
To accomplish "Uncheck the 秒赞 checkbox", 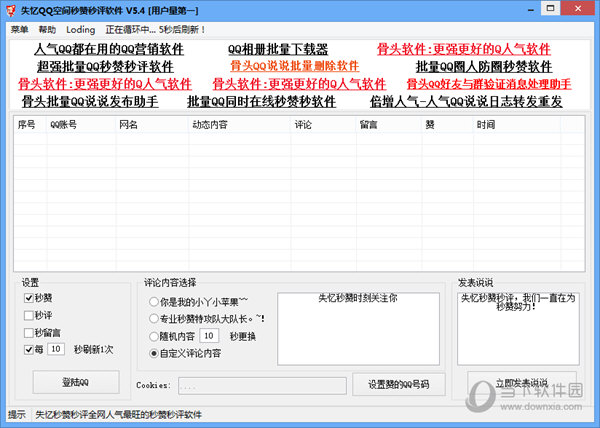I will pyautogui.click(x=28, y=298).
